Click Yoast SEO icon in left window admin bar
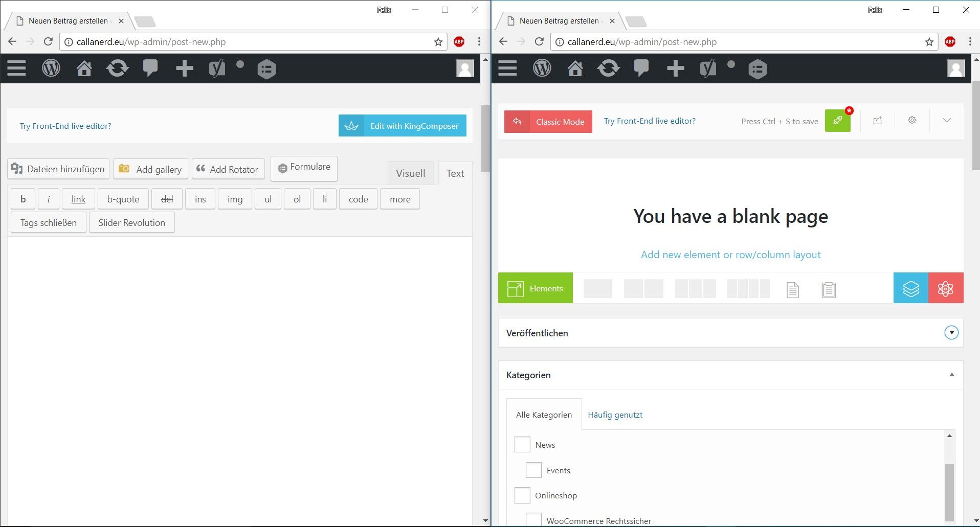Screen dimensions: 980x527 pyautogui.click(x=217, y=68)
